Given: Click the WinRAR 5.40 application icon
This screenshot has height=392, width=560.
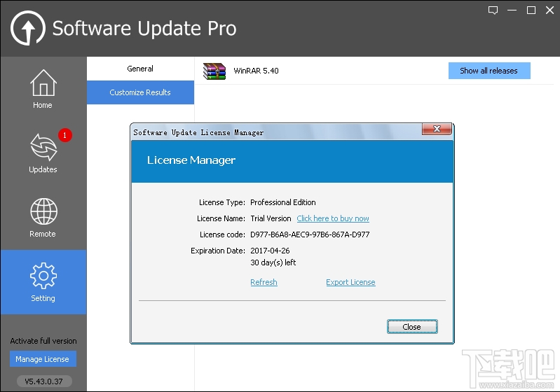Looking at the screenshot, I should [214, 71].
